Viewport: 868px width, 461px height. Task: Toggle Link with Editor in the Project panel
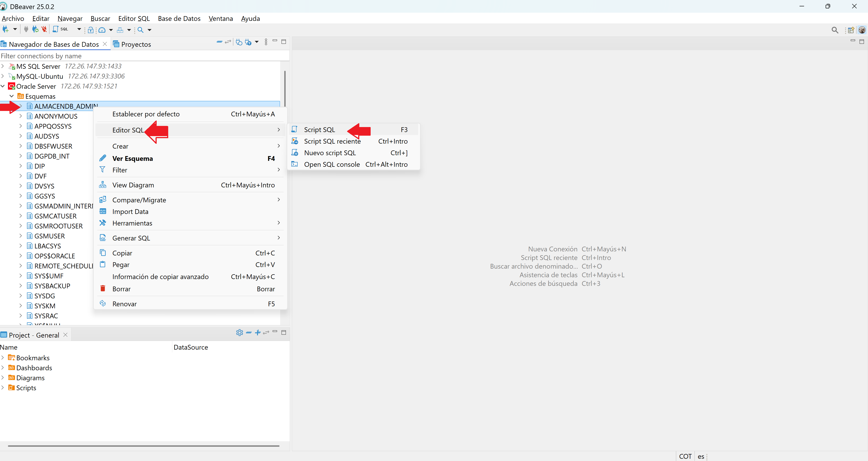point(266,333)
